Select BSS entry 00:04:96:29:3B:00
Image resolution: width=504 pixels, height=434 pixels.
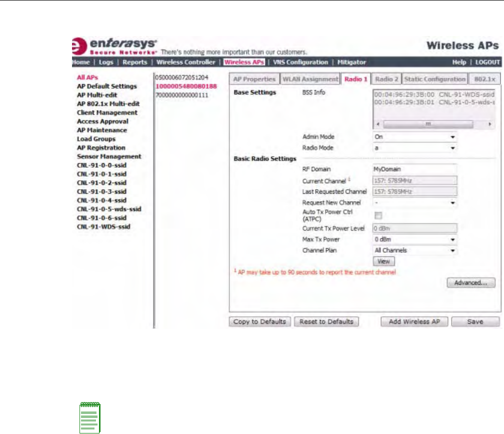tap(434, 95)
